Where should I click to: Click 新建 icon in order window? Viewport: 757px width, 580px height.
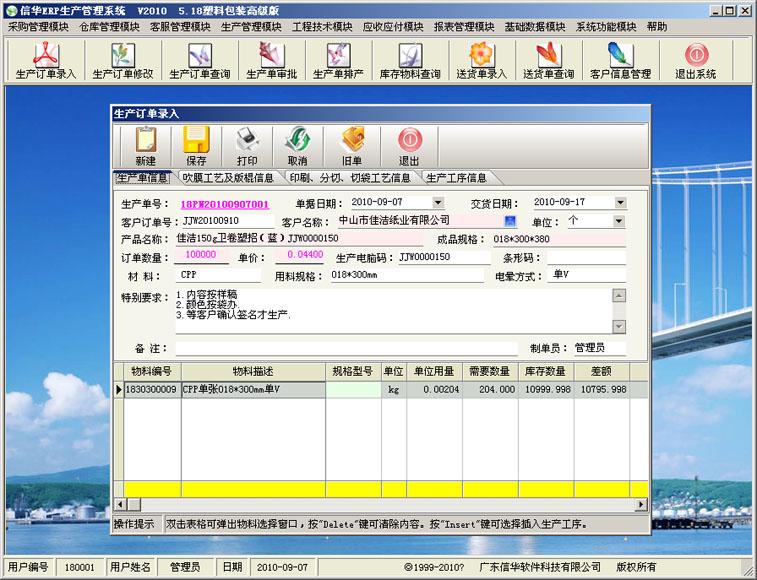pyautogui.click(x=146, y=146)
